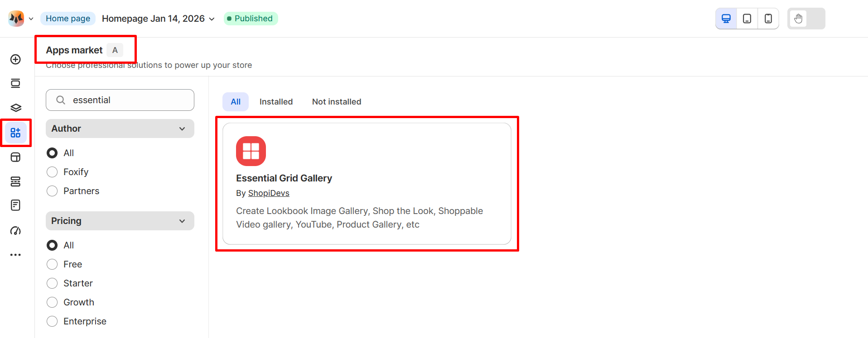The width and height of the screenshot is (868, 338).
Task: Open the speed gauge sidebar icon
Action: click(15, 231)
